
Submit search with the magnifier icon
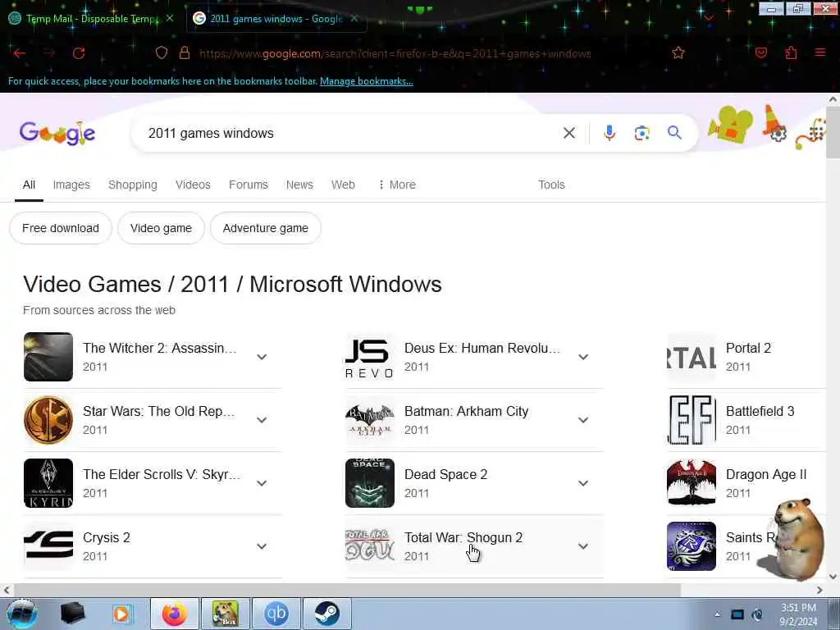click(674, 133)
